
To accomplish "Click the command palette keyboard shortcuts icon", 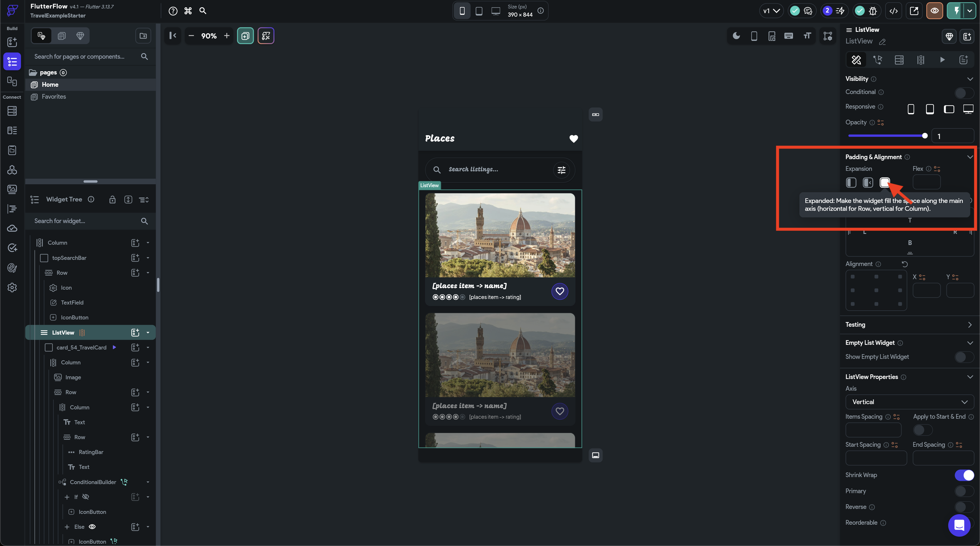I will click(188, 11).
